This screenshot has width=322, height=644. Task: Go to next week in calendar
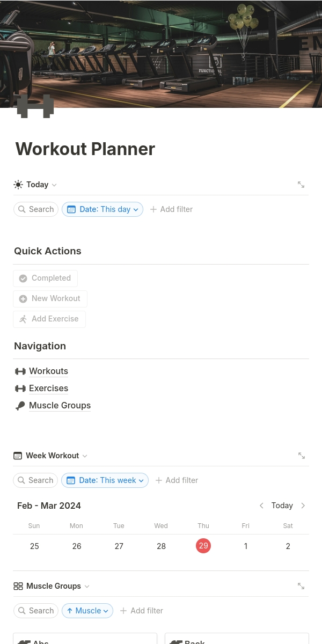303,506
